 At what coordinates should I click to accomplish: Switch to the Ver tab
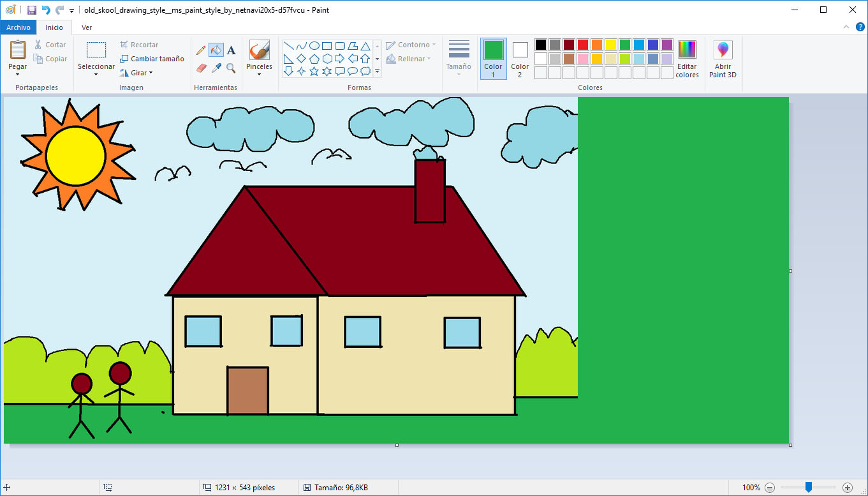(x=86, y=27)
